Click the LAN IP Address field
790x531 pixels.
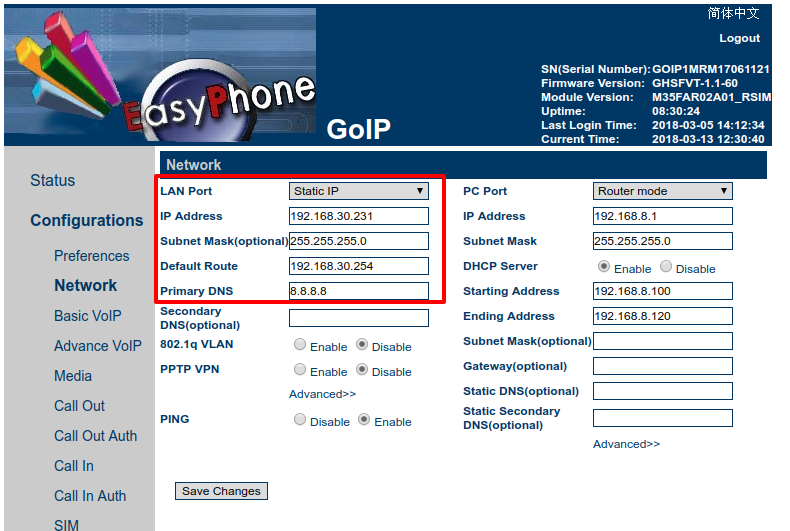pyautogui.click(x=358, y=216)
